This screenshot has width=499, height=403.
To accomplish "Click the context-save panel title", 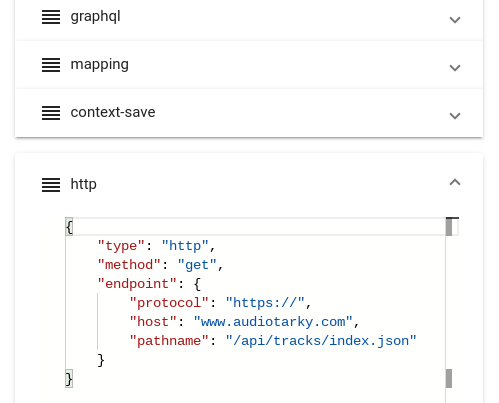I will coord(113,112).
